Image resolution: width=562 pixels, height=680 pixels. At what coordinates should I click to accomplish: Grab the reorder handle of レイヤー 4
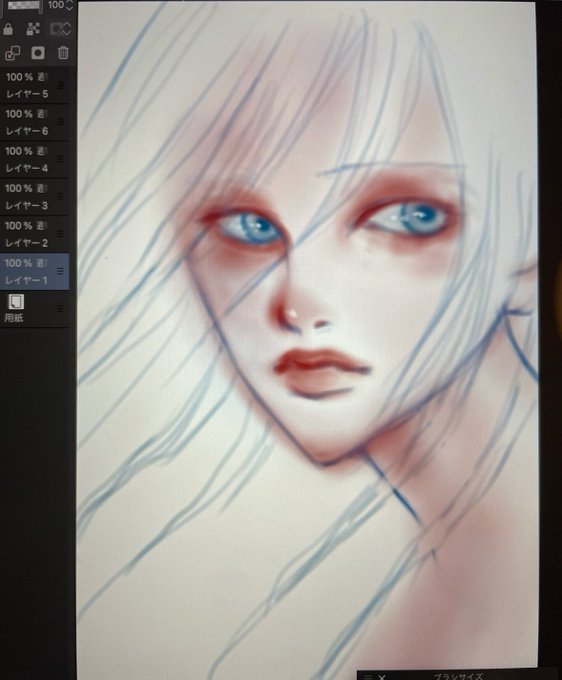pos(61,160)
